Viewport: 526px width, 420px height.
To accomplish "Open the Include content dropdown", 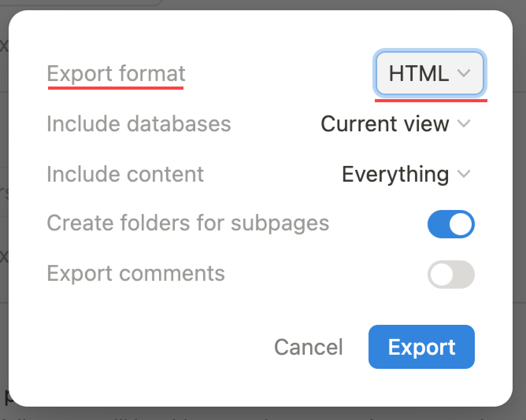I will (x=406, y=174).
